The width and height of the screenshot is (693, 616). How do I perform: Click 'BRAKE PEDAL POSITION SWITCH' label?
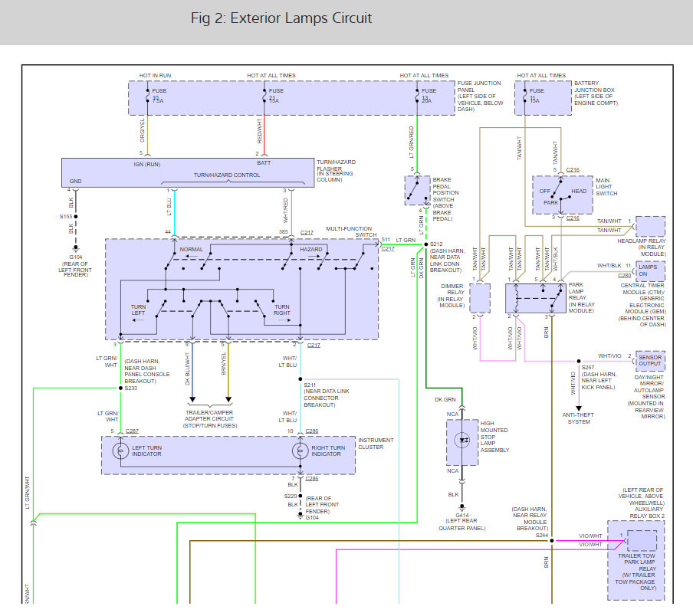pos(445,199)
